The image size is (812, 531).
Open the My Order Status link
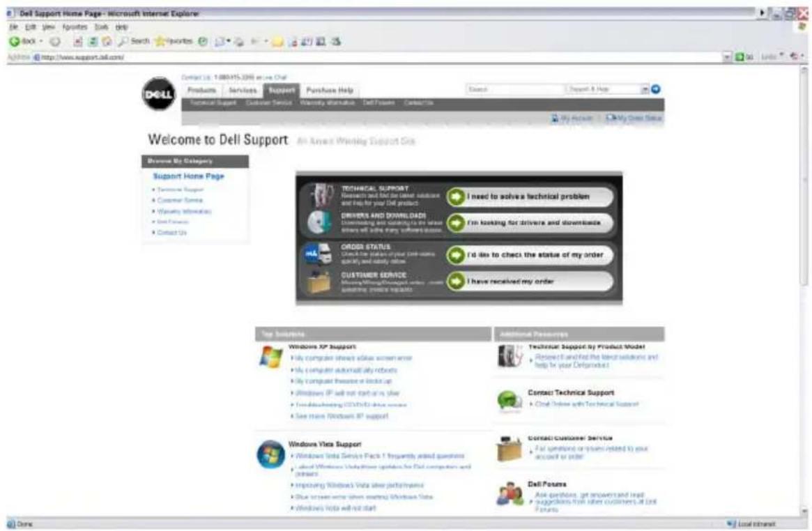point(634,118)
